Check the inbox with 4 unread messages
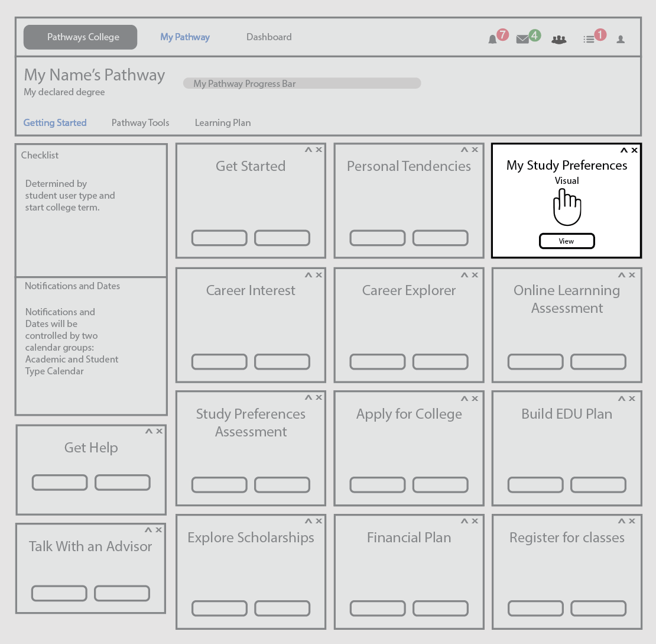 [x=522, y=38]
